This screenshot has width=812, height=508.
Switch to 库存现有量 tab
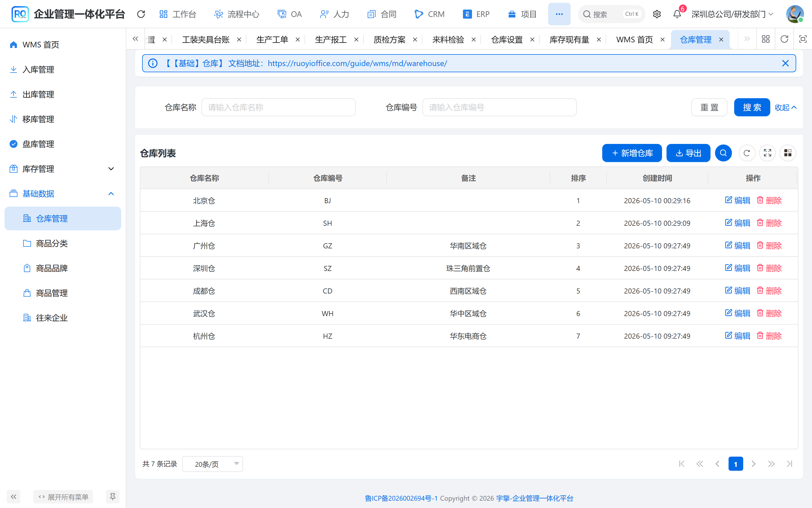pyautogui.click(x=569, y=40)
